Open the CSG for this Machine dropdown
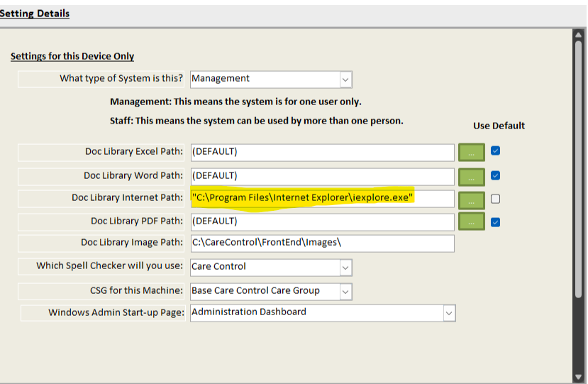 pyautogui.click(x=345, y=292)
